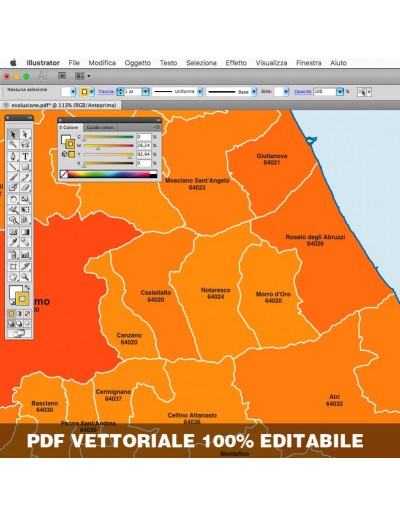This screenshot has height=517, width=400.
Task: Select the Width tool
Action: coord(13,210)
